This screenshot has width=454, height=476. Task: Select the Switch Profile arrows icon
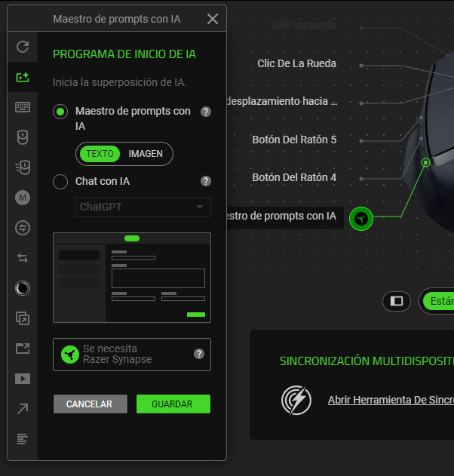[23, 258]
